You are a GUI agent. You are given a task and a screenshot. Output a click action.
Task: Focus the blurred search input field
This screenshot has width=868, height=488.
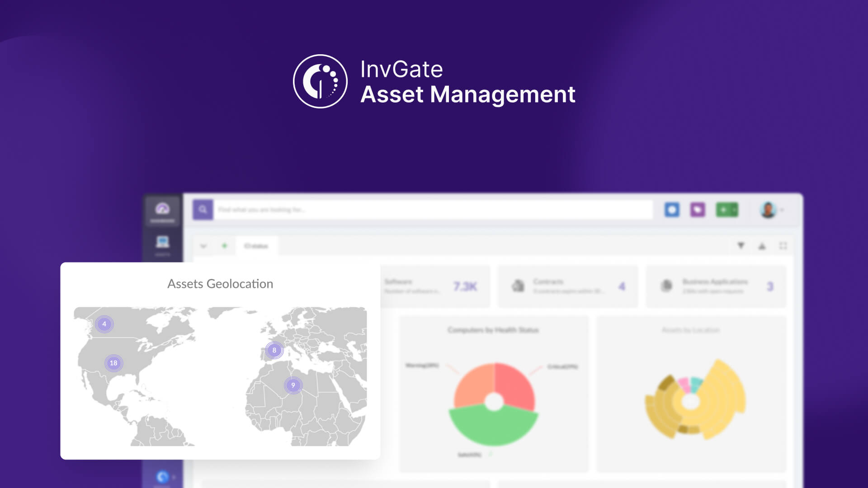pos(433,210)
